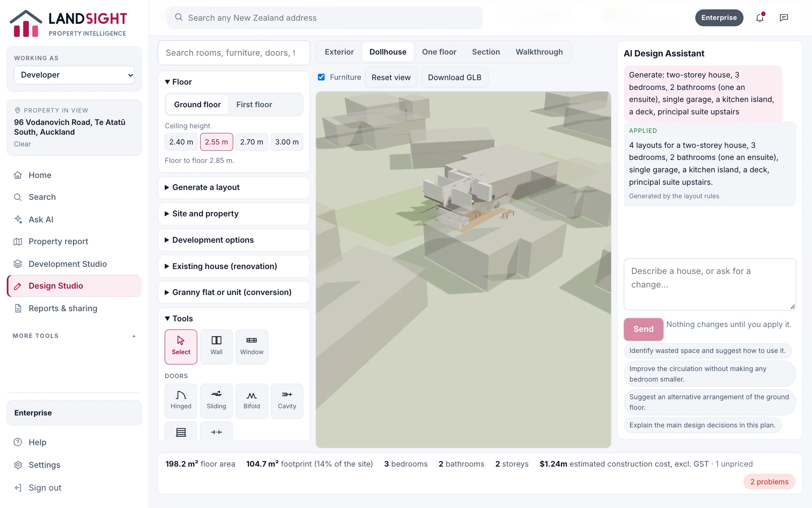Screen dimensions: 812x508
Task: Select the Cavity door tool
Action: pos(287,401)
